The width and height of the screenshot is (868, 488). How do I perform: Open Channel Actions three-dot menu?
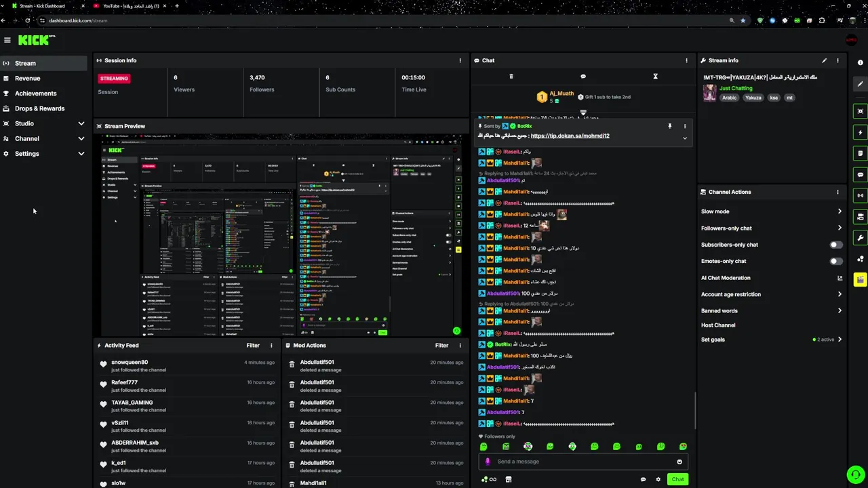pos(837,192)
